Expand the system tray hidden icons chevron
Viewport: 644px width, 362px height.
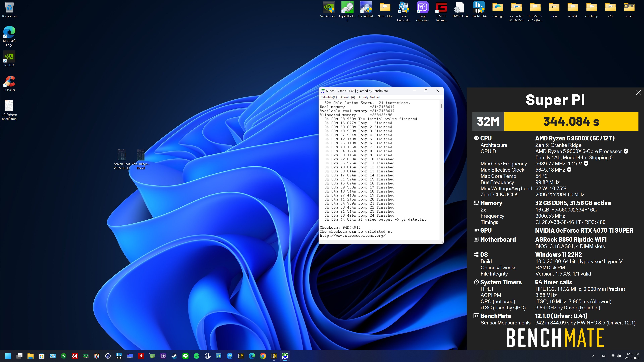point(594,356)
